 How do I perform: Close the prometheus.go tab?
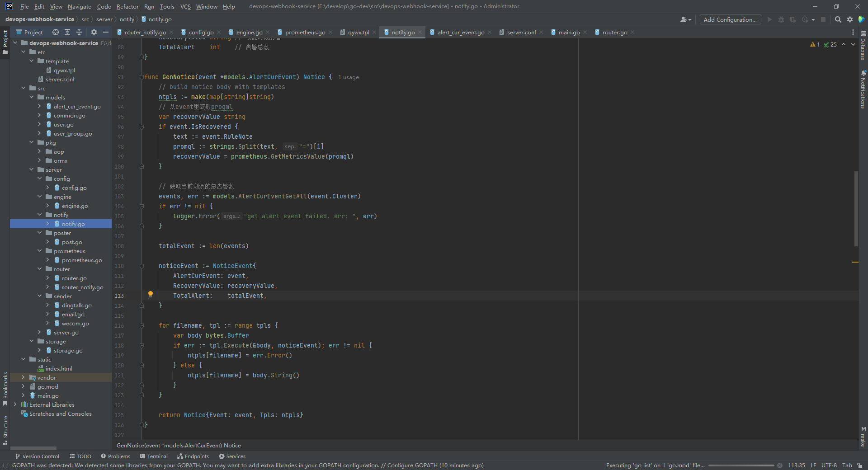pos(330,32)
